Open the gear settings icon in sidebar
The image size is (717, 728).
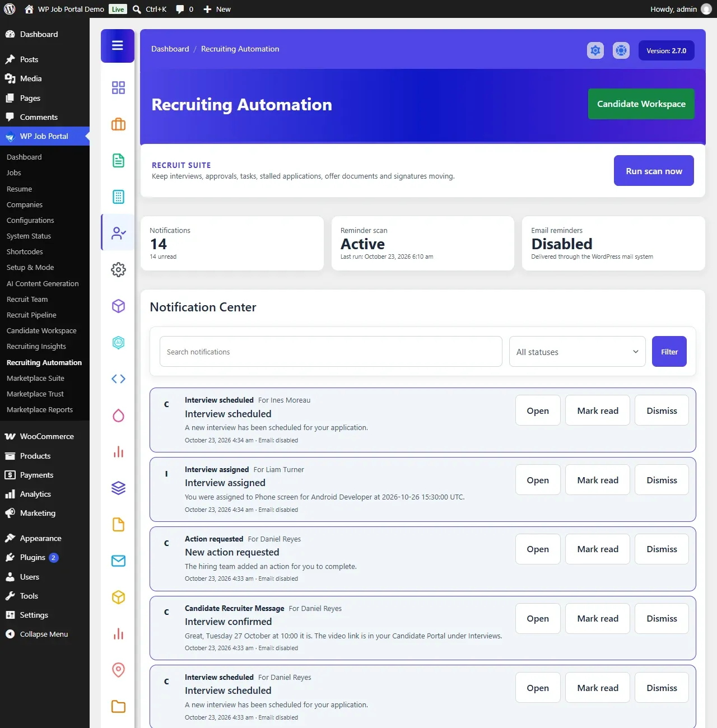click(x=118, y=269)
